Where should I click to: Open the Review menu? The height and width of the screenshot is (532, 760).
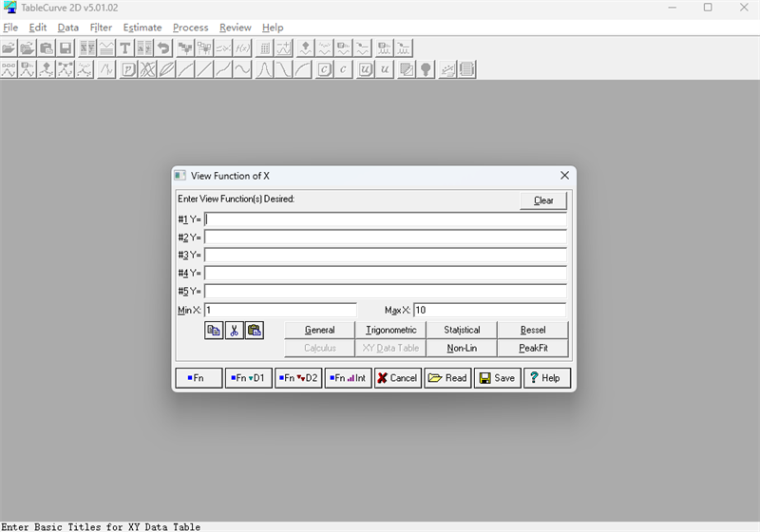[235, 28]
